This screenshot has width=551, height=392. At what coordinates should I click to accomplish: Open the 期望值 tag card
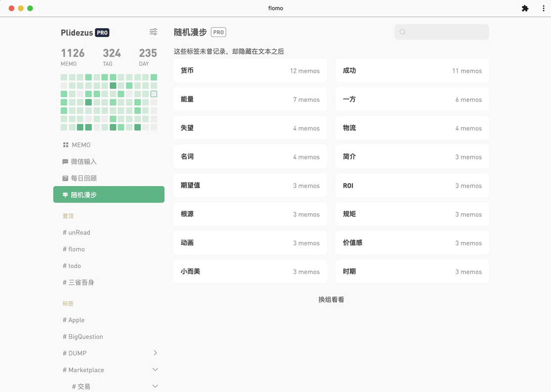pyautogui.click(x=250, y=185)
